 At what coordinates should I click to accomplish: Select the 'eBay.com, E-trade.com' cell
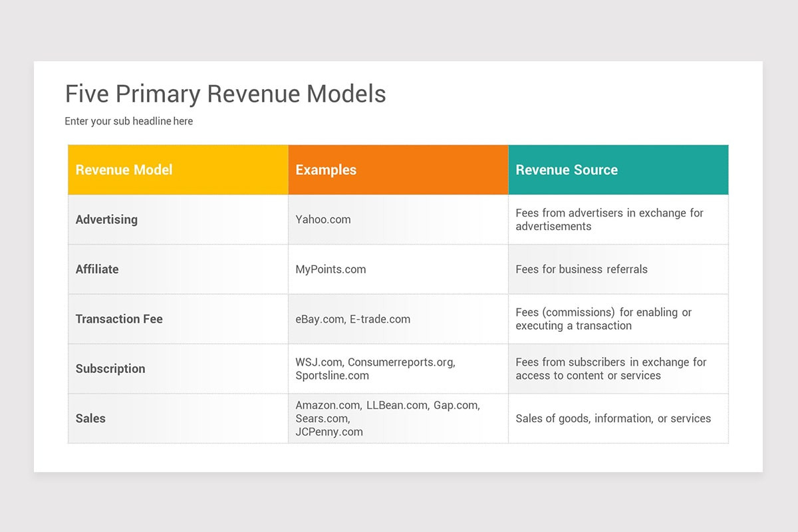point(351,319)
